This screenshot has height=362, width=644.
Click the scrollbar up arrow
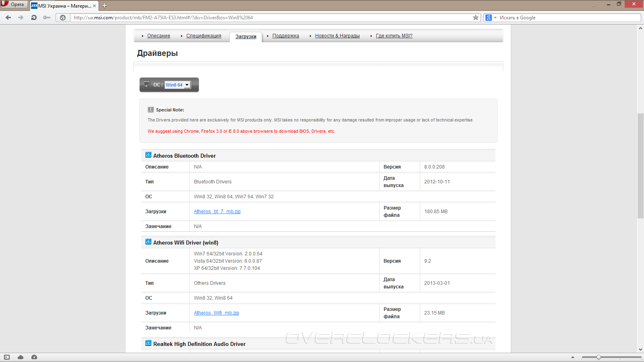pyautogui.click(x=640, y=28)
